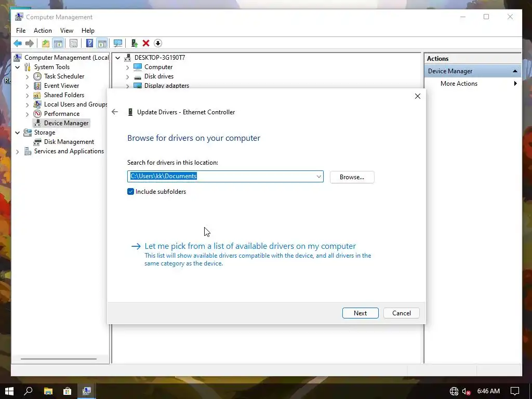
Task: Open the Help menu
Action: [88, 31]
